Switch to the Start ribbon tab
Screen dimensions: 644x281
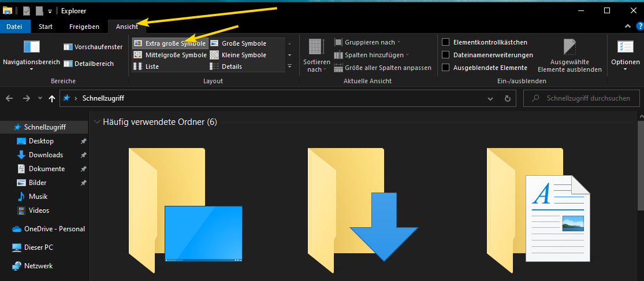click(x=46, y=27)
